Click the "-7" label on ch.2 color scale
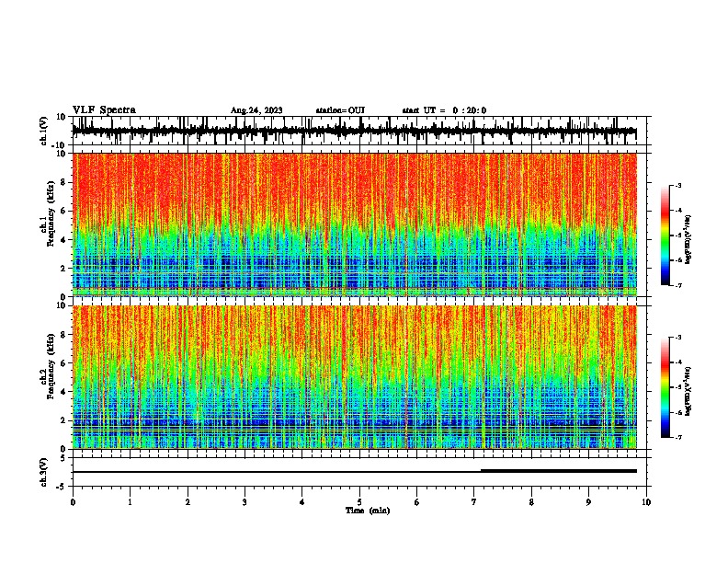728x563 pixels. pyautogui.click(x=677, y=437)
